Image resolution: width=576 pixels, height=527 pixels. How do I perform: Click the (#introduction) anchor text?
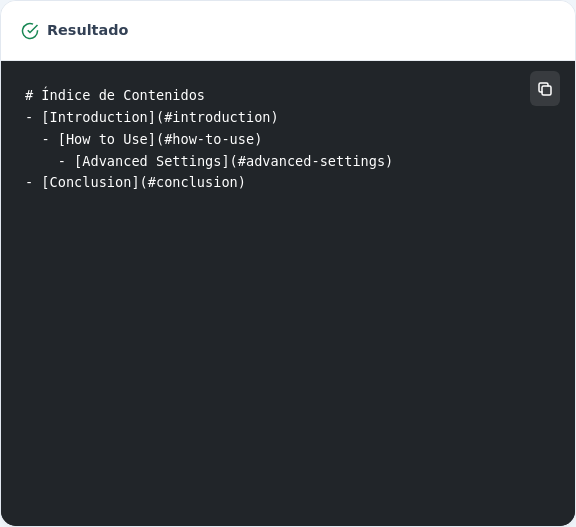(217, 117)
